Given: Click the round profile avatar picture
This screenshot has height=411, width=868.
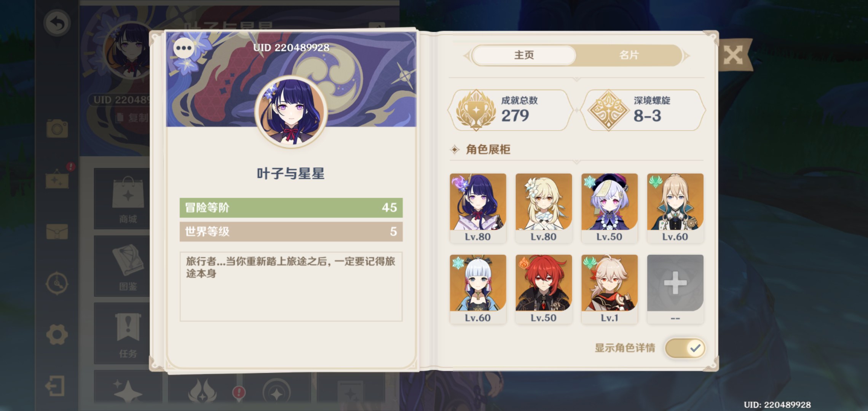Looking at the screenshot, I should click(x=291, y=112).
